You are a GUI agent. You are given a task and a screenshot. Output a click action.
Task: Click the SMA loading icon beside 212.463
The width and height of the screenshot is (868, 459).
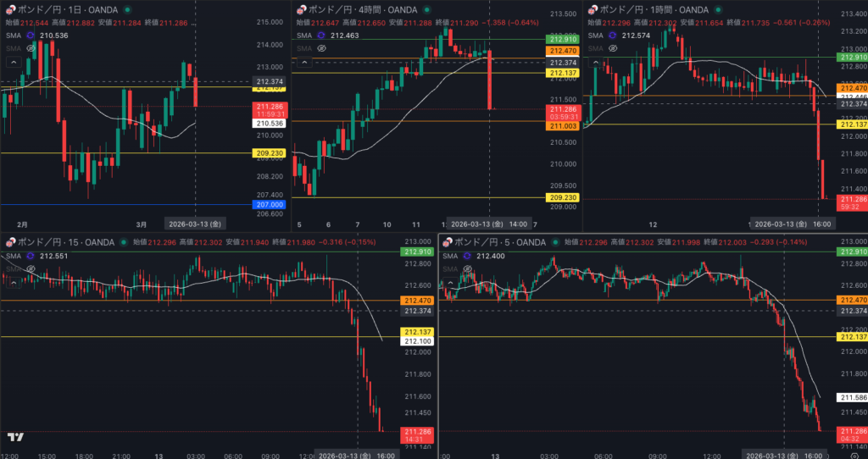tap(321, 35)
